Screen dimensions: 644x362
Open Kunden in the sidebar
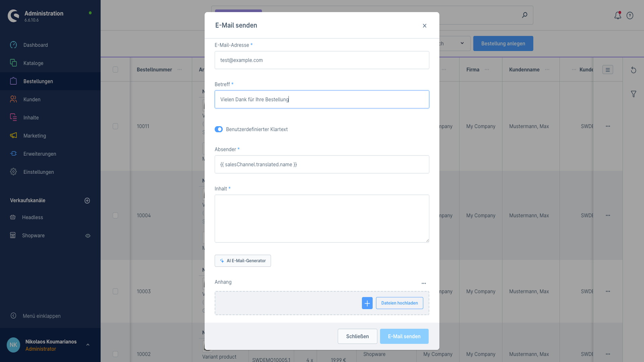click(x=32, y=100)
